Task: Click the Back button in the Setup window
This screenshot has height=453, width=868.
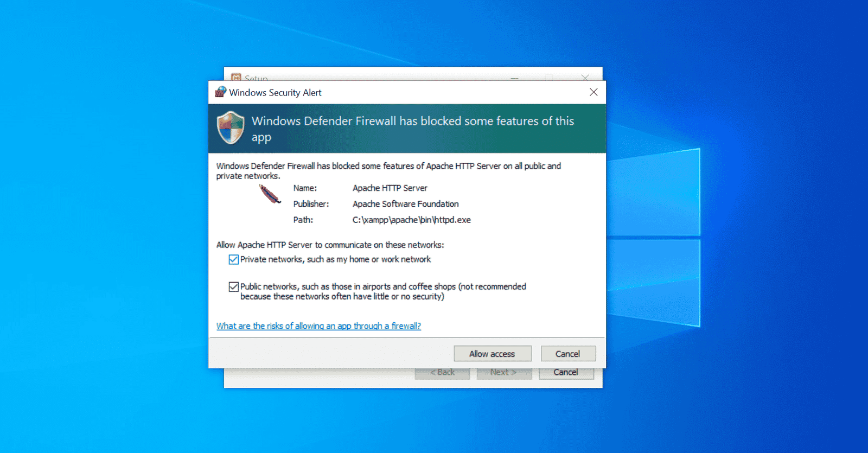Action: tap(442, 373)
